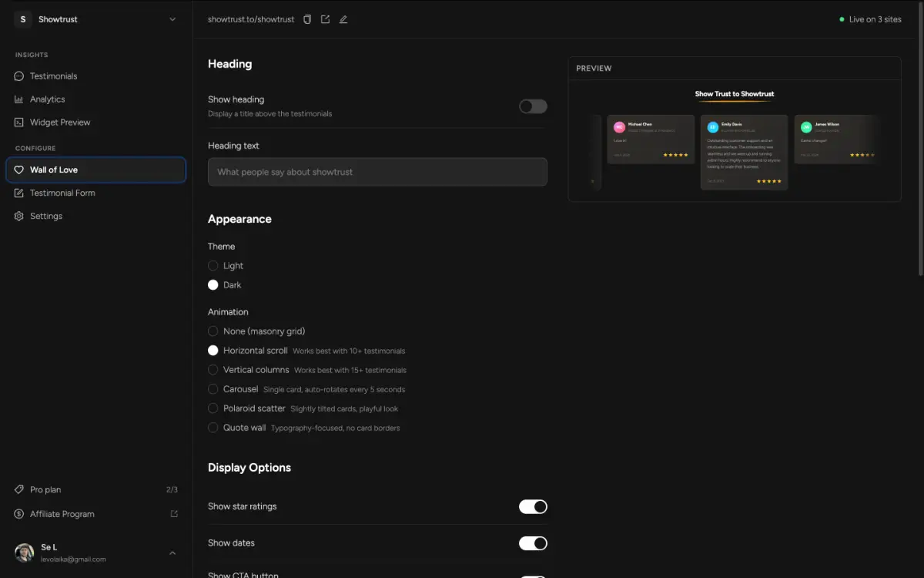Choose Vertical columns animation
This screenshot has width=924, height=578.
(x=213, y=370)
